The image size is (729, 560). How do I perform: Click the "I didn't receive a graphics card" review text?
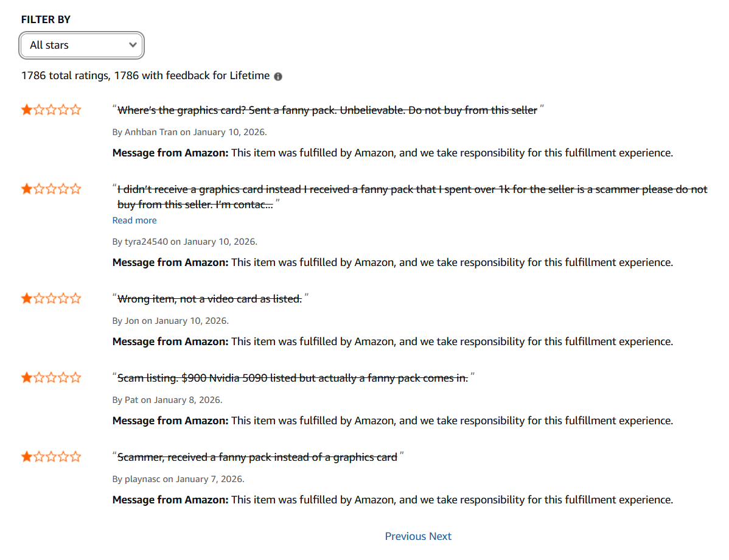pos(412,190)
